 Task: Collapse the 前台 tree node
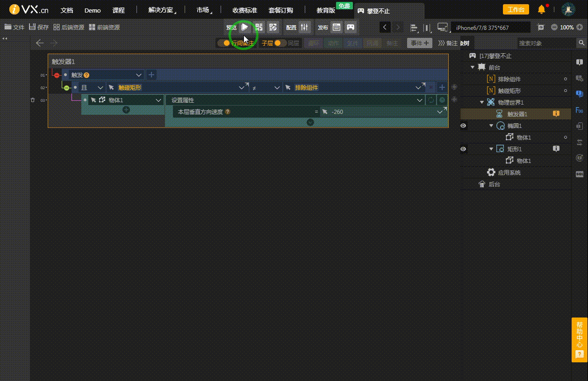(x=473, y=67)
